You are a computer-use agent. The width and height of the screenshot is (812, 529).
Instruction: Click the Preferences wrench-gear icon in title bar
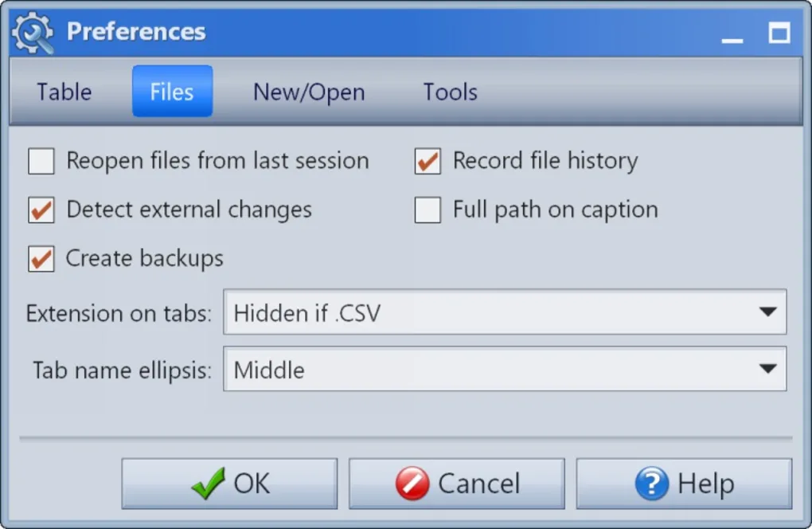coord(33,32)
